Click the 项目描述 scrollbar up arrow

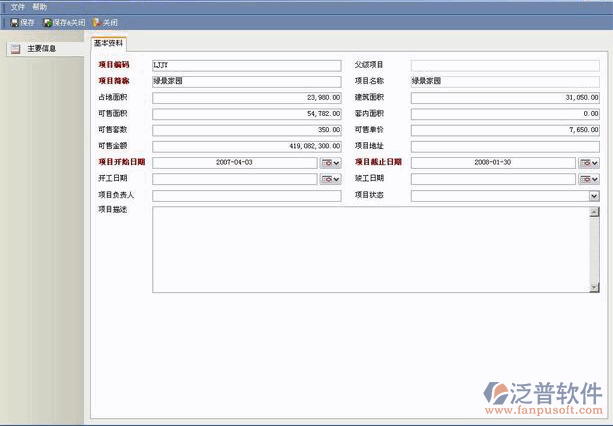(x=594, y=212)
